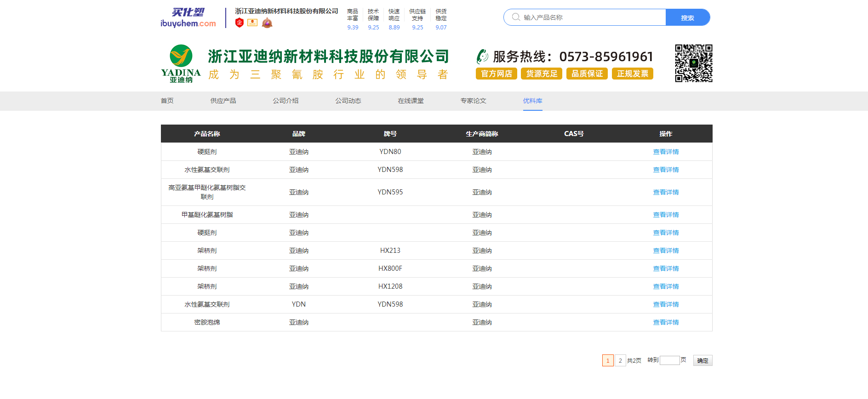Click the magnifier icon in search box
Image resolution: width=868 pixels, height=399 pixels.
point(516,17)
